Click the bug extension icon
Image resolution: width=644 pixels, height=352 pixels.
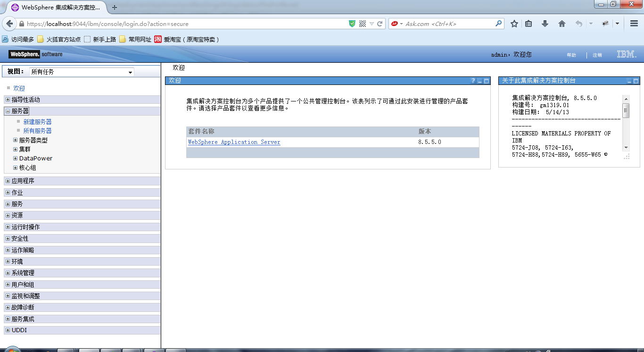coord(606,24)
